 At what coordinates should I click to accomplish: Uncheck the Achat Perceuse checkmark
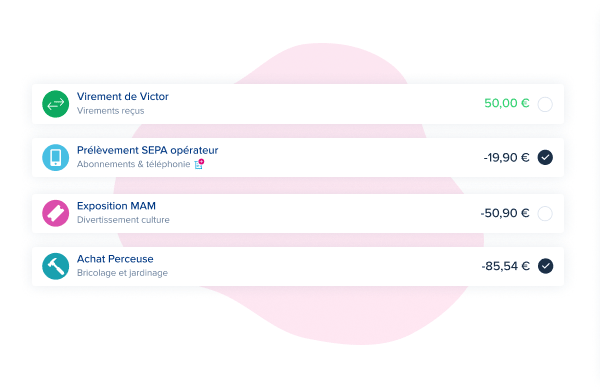[x=545, y=266]
